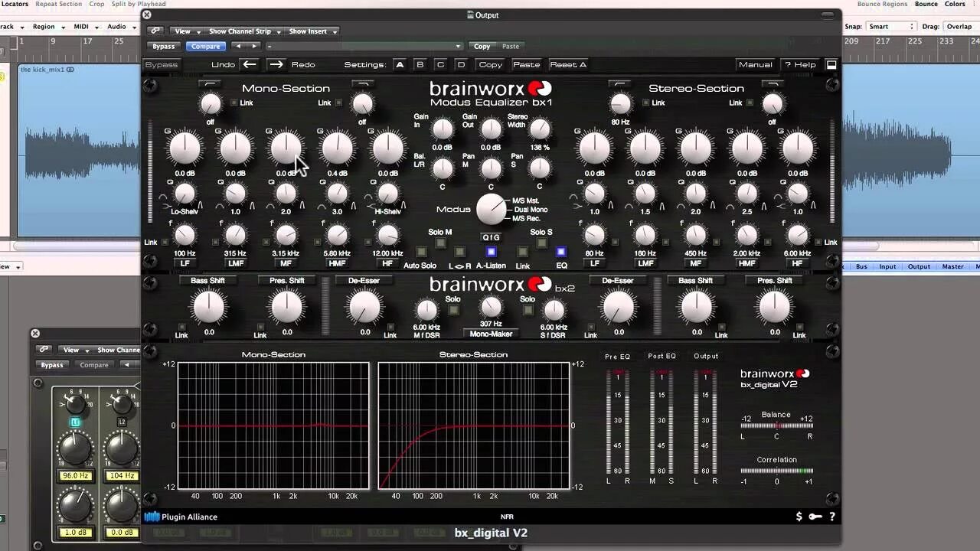Click the ? Help button
This screenshot has height=551, width=980.
tap(800, 65)
